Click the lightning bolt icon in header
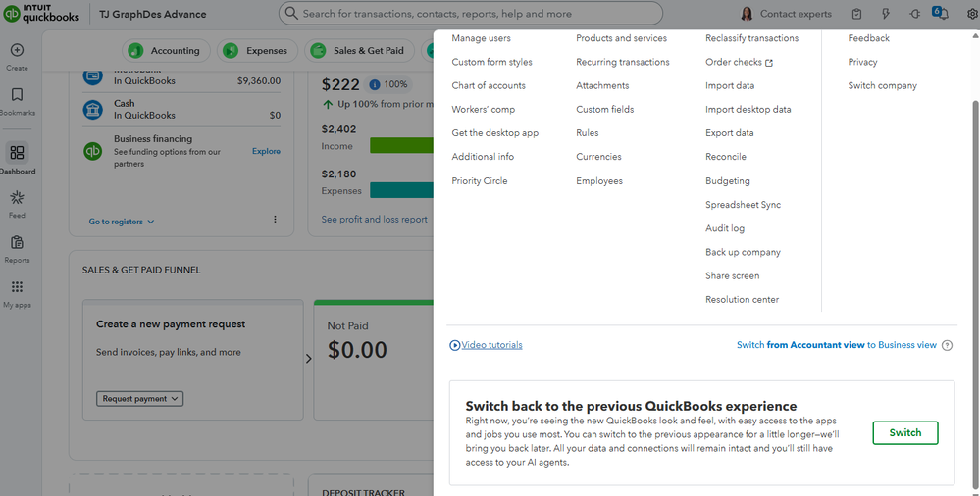The width and height of the screenshot is (980, 496). tap(886, 13)
